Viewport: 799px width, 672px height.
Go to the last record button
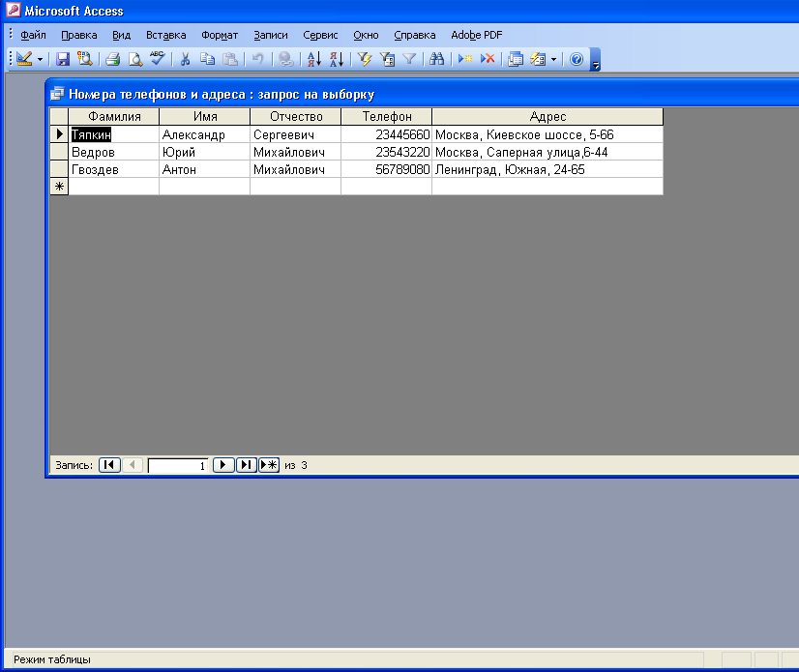coord(246,465)
